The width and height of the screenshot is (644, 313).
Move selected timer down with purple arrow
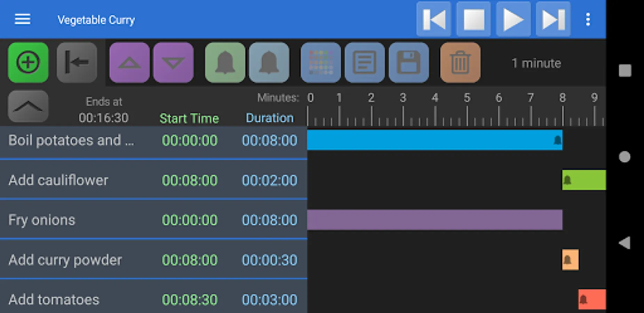173,63
